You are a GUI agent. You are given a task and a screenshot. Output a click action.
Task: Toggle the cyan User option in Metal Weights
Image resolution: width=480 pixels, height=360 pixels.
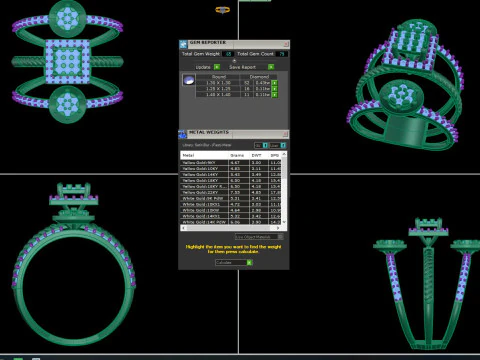click(283, 145)
